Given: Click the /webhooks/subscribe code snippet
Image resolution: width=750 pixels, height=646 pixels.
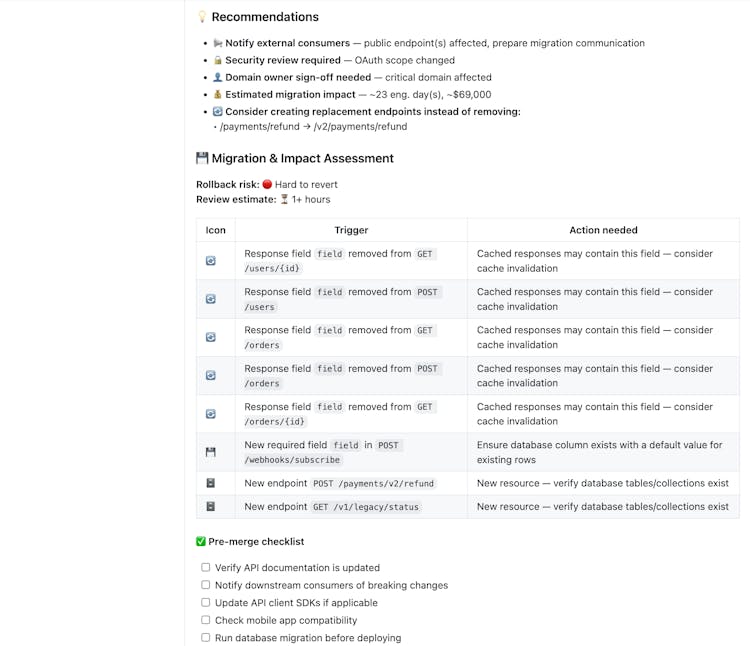Looking at the screenshot, I should (x=293, y=460).
